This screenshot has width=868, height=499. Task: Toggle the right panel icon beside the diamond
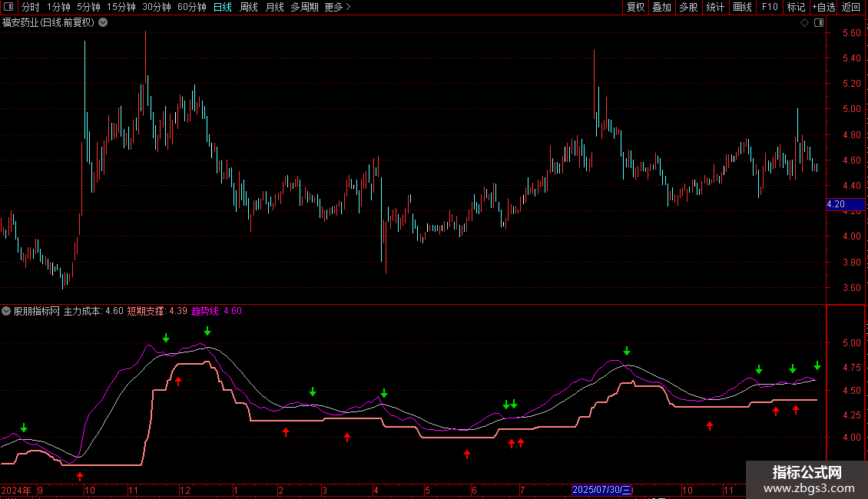[819, 23]
